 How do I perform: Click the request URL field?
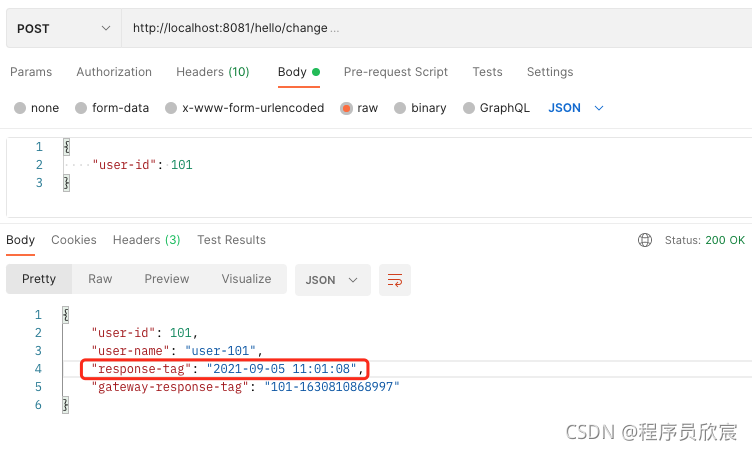(x=436, y=28)
